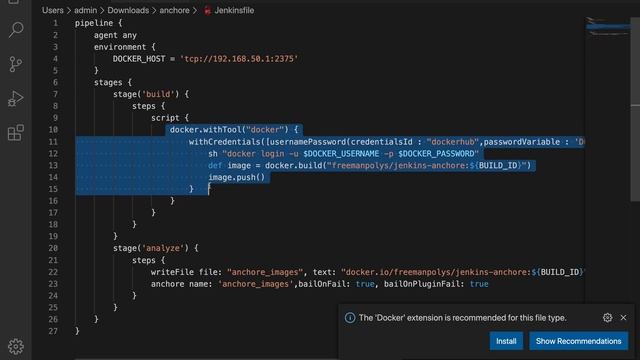Click the $DOCKER_USERNAME variable
This screenshot has height=360, width=640.
[341, 154]
